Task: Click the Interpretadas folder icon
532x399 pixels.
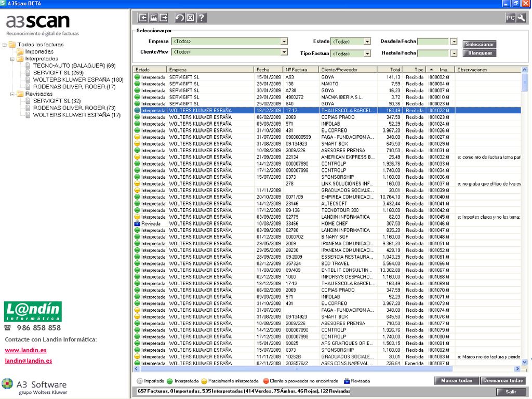Action: (20, 59)
